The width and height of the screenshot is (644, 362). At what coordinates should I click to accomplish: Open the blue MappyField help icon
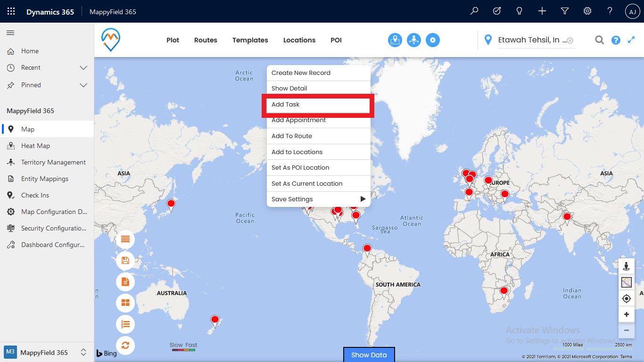click(616, 40)
